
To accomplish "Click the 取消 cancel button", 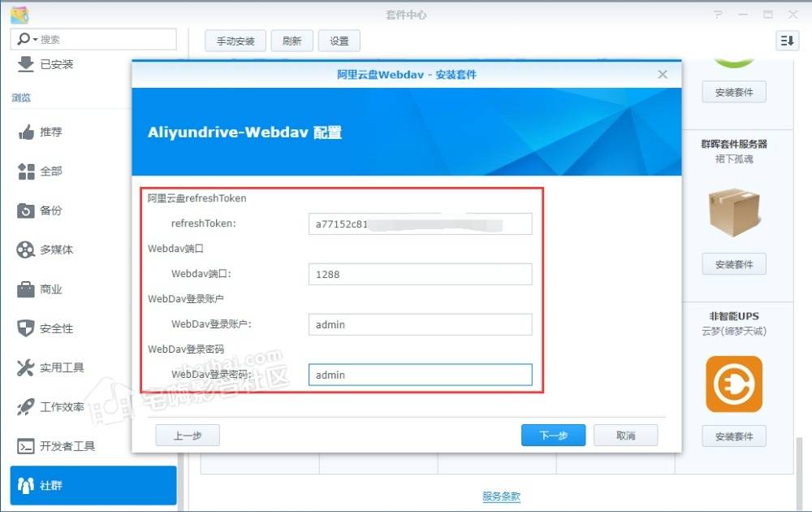I will [625, 436].
